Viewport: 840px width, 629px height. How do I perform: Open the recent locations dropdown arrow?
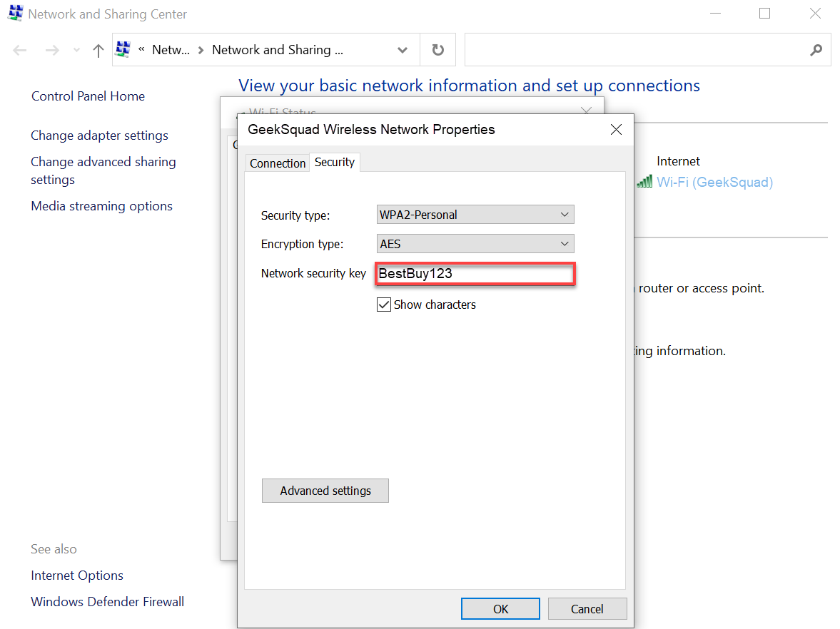(77, 50)
